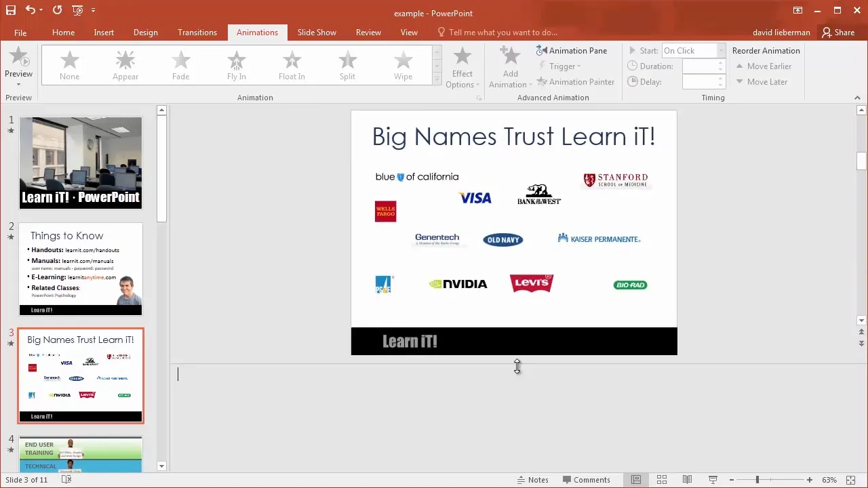Adjust the zoom slider handle

[757, 480]
